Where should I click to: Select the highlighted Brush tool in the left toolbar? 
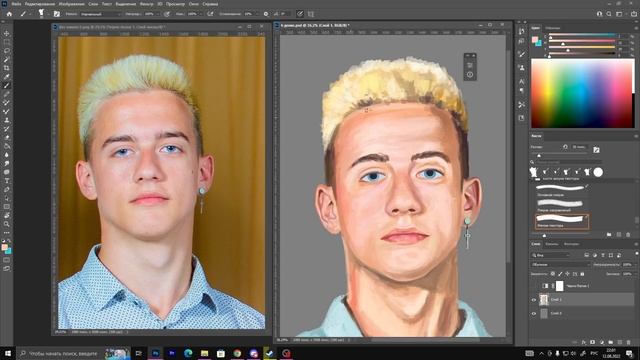tap(7, 85)
